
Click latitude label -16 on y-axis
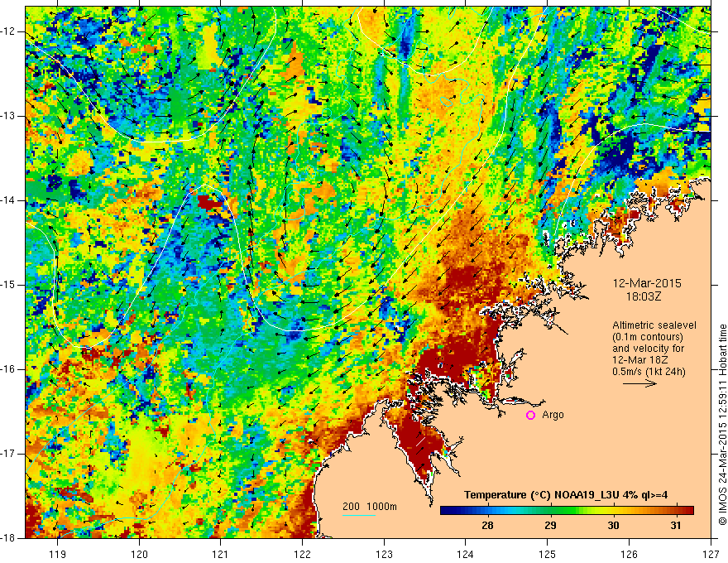pos(8,369)
